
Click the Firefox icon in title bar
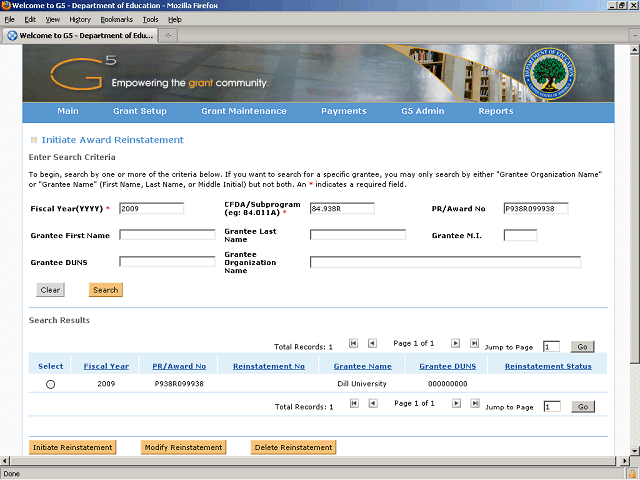pyautogui.click(x=6, y=5)
